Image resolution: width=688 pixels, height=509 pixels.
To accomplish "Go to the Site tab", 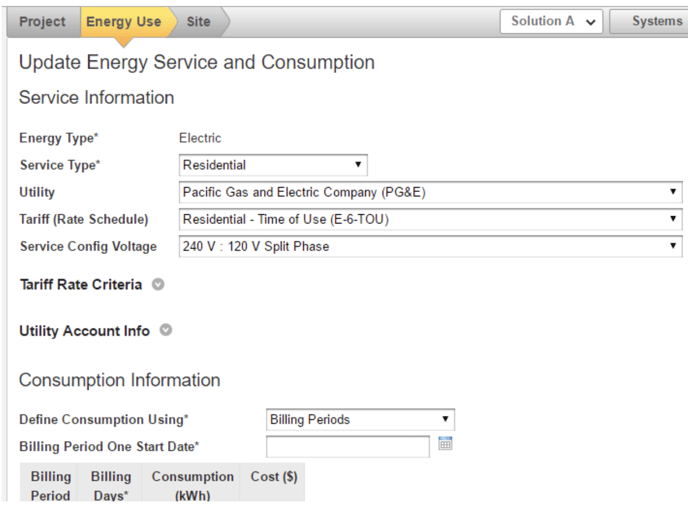I will pos(199,22).
